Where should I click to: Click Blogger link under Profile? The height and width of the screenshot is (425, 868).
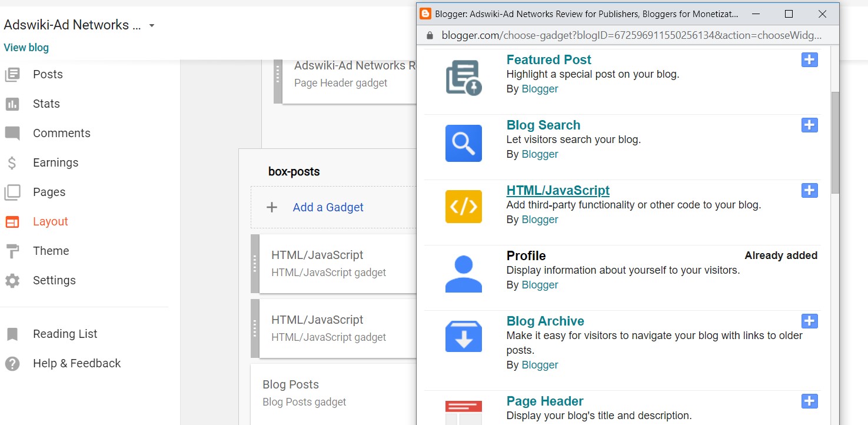pos(540,285)
